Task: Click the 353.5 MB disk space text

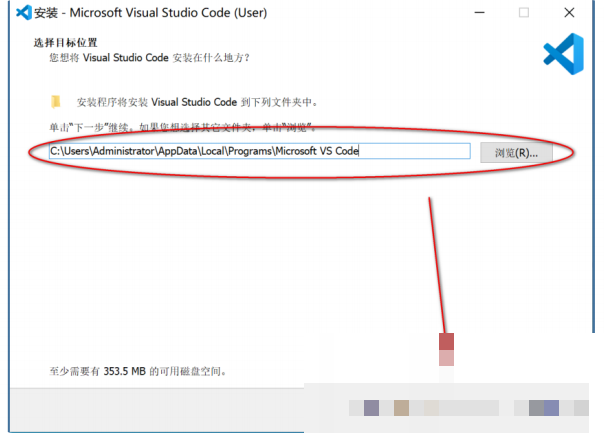Action: [x=124, y=371]
